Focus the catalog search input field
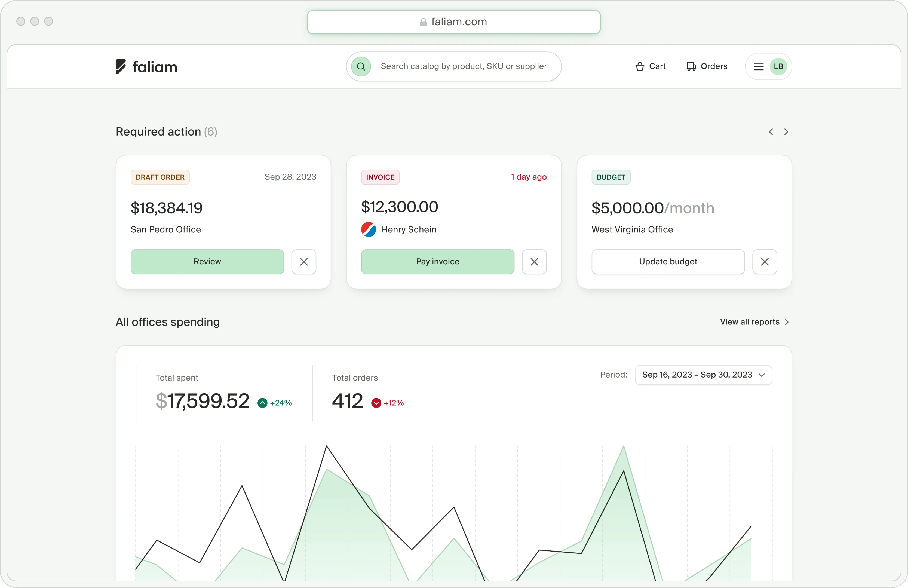 [x=464, y=67]
